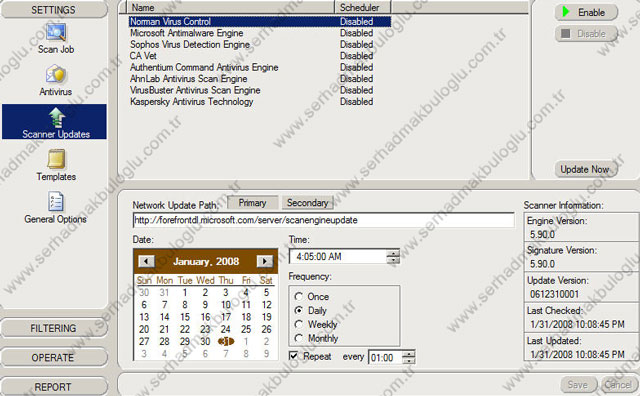
Task: Click the Save button
Action: pyautogui.click(x=578, y=385)
